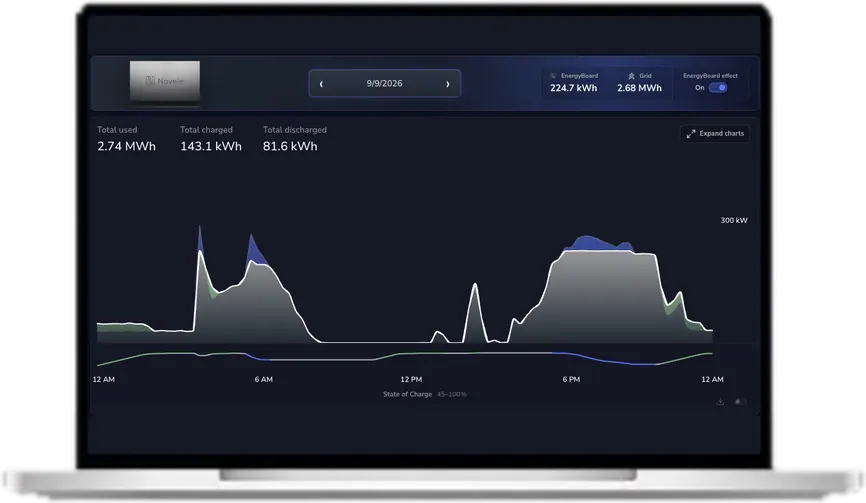Viewport: 866px width, 503px height.
Task: Turn off the EnergyBoard effect switch
Action: 718,88
